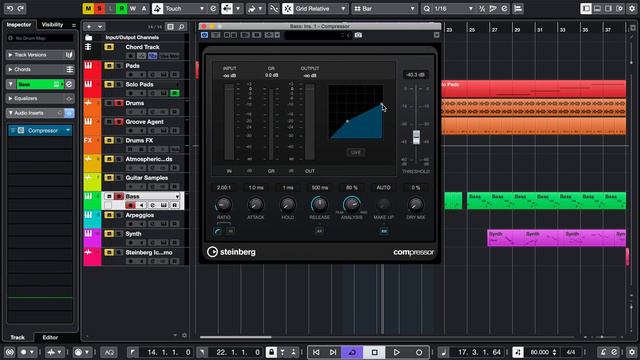Stop playback in transport
The height and width of the screenshot is (360, 640).
375,352
